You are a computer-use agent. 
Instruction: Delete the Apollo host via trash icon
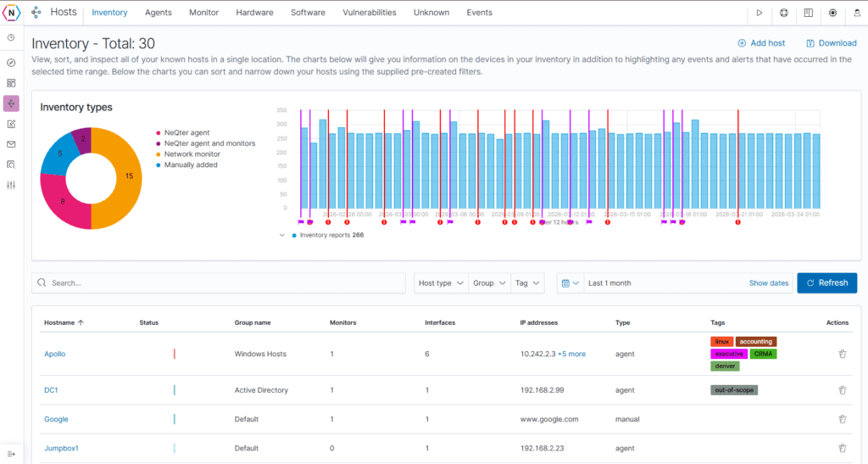point(842,354)
